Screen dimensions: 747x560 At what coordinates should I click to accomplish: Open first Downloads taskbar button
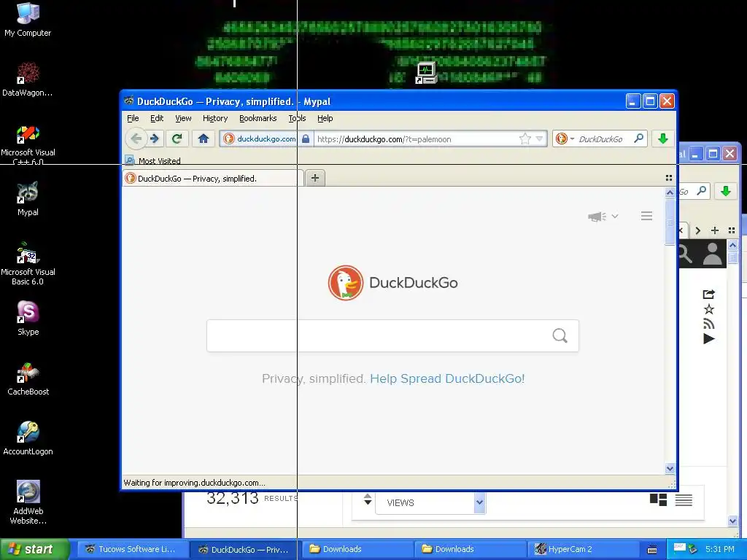point(358,549)
